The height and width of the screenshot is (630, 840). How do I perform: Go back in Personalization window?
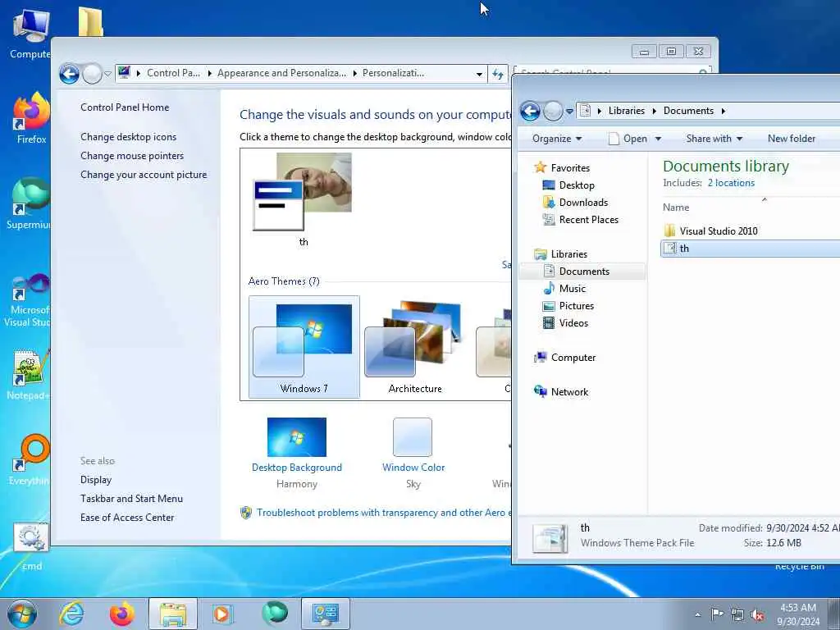click(x=69, y=73)
